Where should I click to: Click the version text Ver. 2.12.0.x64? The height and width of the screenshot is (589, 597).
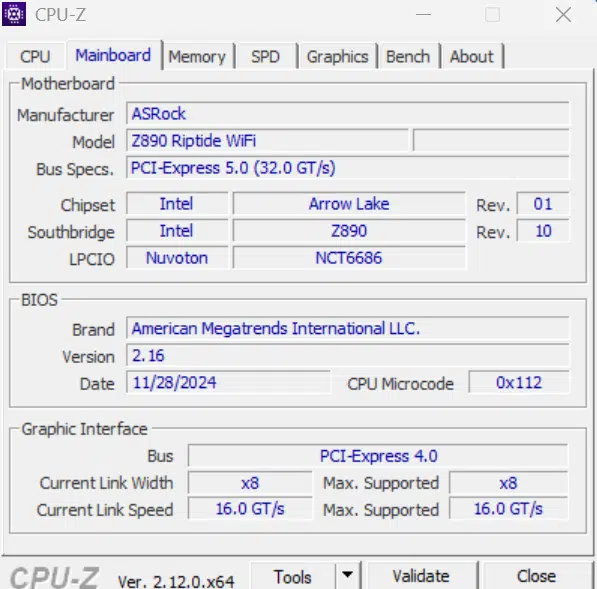[x=176, y=581]
